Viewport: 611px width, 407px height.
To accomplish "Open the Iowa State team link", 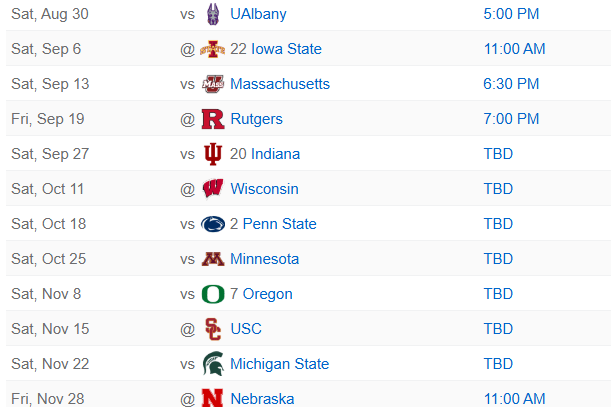I will click(x=285, y=49).
